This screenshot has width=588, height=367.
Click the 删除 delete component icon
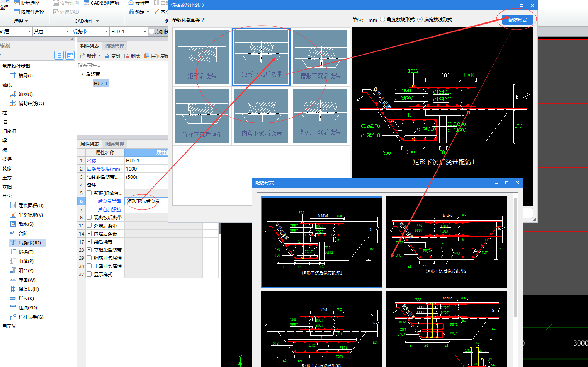(x=126, y=56)
